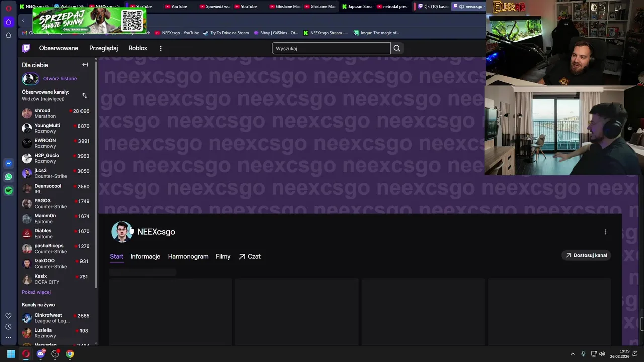Open Opera sidebar bookmarks star icon
644x362 pixels.
click(x=8, y=35)
